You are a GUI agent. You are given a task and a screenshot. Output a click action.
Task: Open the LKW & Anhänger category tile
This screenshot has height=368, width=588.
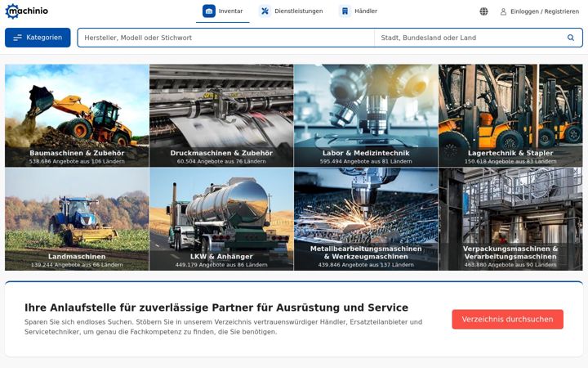(x=221, y=219)
